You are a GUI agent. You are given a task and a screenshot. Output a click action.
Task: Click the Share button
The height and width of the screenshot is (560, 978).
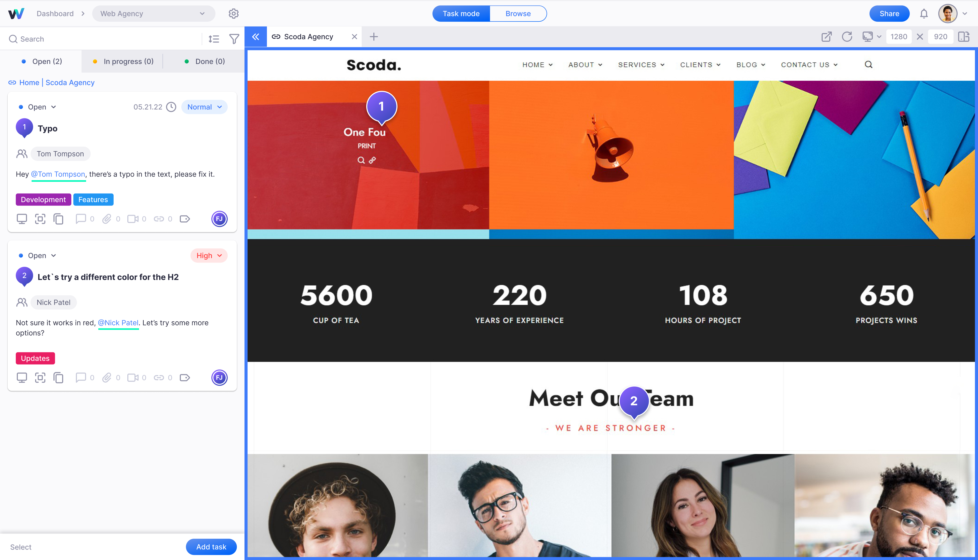click(x=889, y=13)
